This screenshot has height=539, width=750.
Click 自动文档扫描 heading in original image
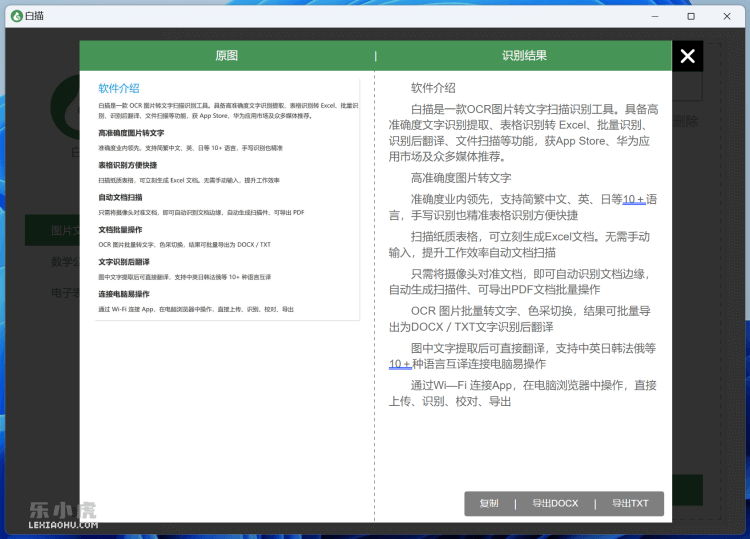[120, 197]
